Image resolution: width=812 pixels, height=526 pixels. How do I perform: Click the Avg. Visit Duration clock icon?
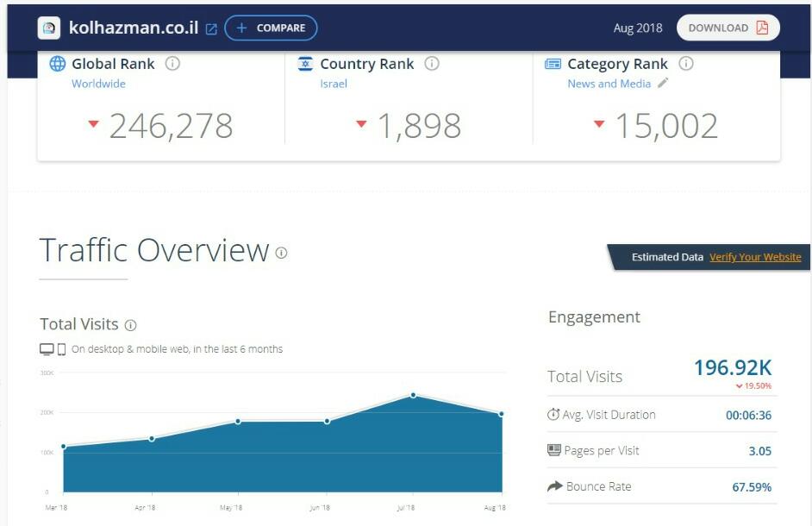pyautogui.click(x=553, y=415)
